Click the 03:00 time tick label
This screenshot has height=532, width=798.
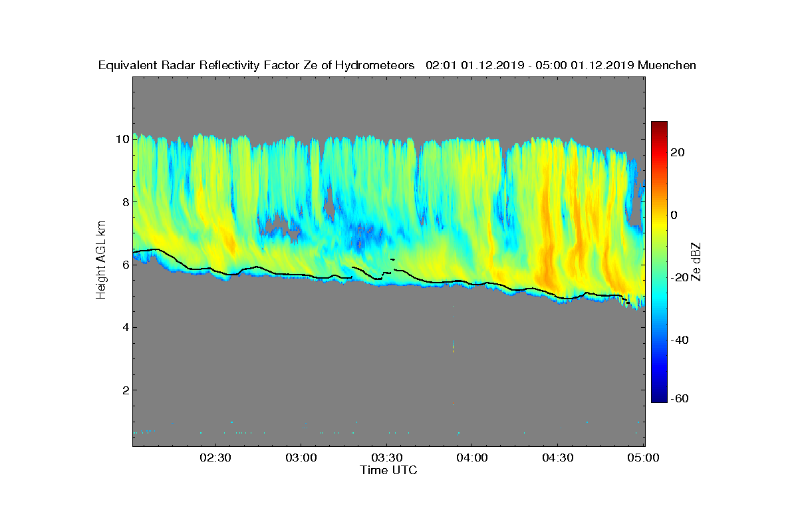coord(301,458)
